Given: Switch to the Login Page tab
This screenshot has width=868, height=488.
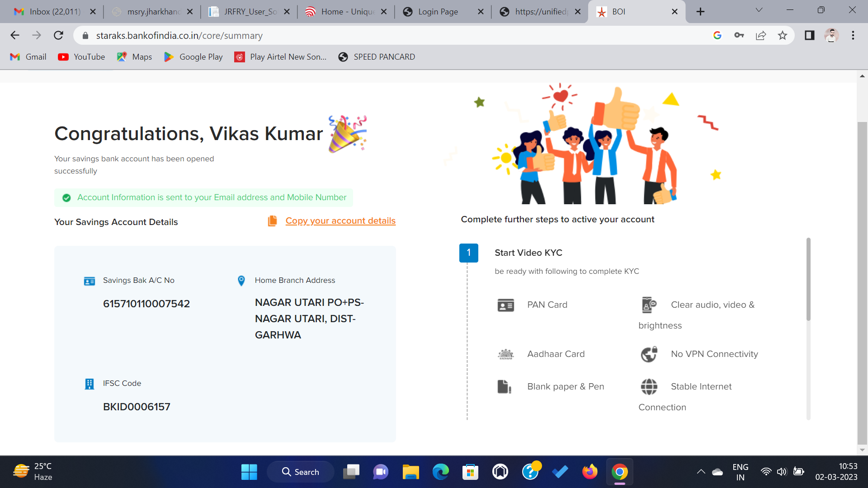Looking at the screenshot, I should pos(438,12).
